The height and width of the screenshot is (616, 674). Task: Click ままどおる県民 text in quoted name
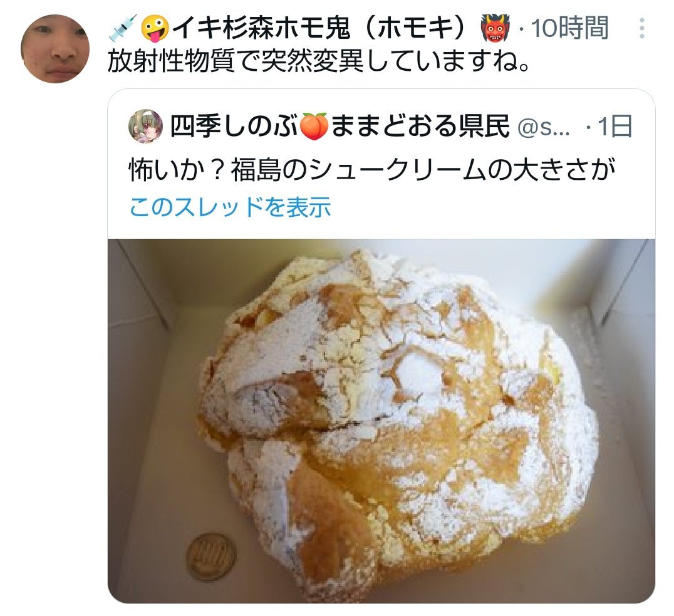(420, 126)
